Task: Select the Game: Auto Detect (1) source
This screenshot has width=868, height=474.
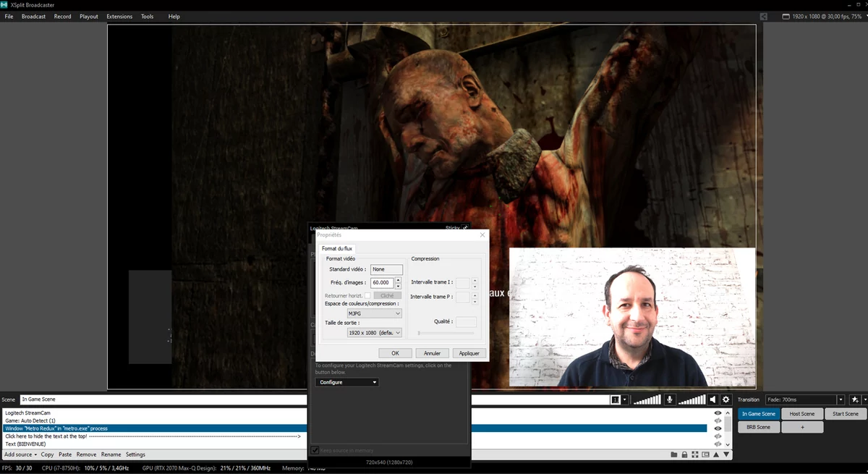Action: (x=354, y=420)
